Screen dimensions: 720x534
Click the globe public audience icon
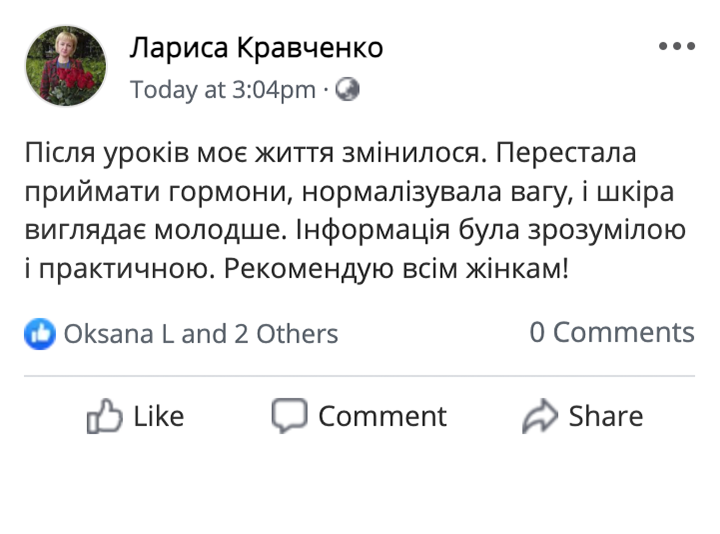[347, 89]
